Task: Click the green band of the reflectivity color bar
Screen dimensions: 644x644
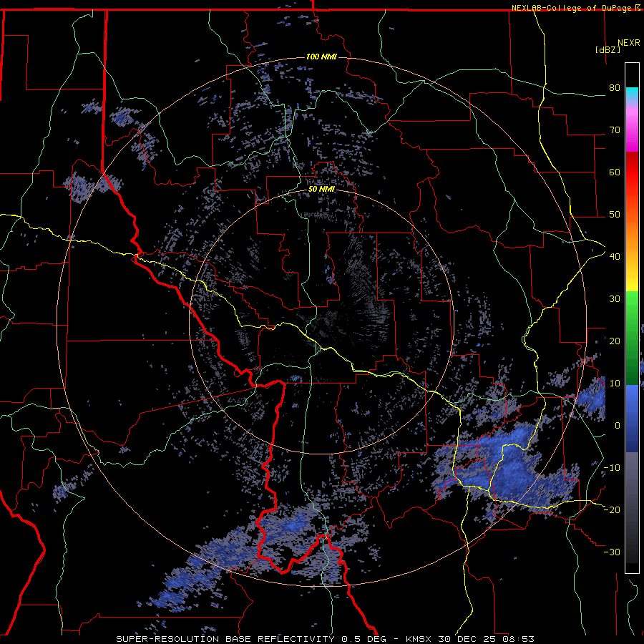Action: click(632, 338)
